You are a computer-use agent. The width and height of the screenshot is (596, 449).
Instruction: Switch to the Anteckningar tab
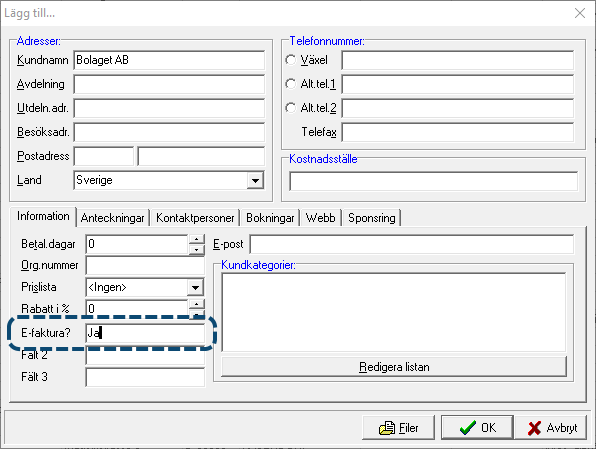coord(113,218)
